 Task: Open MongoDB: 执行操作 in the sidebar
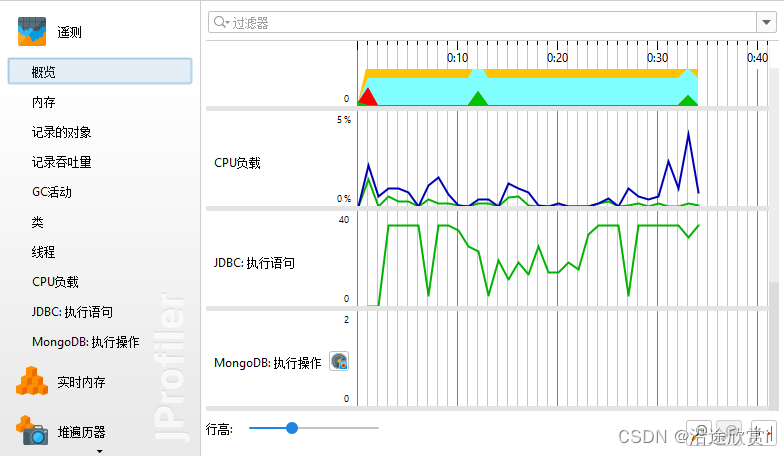point(86,342)
